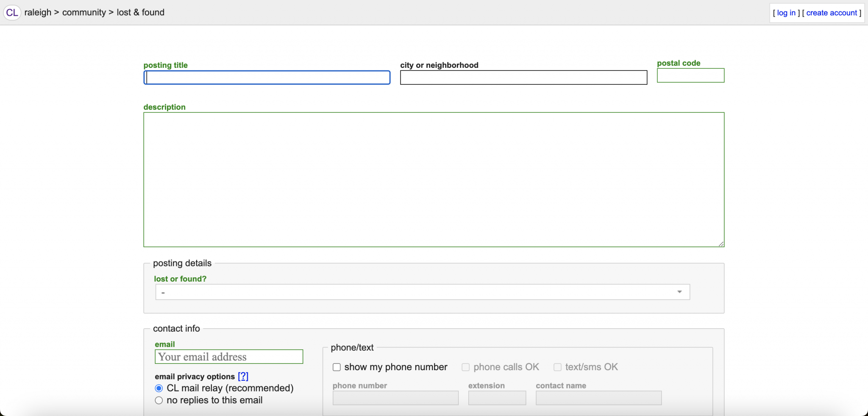
Task: Click the raleigh breadcrumb link
Action: click(x=38, y=12)
